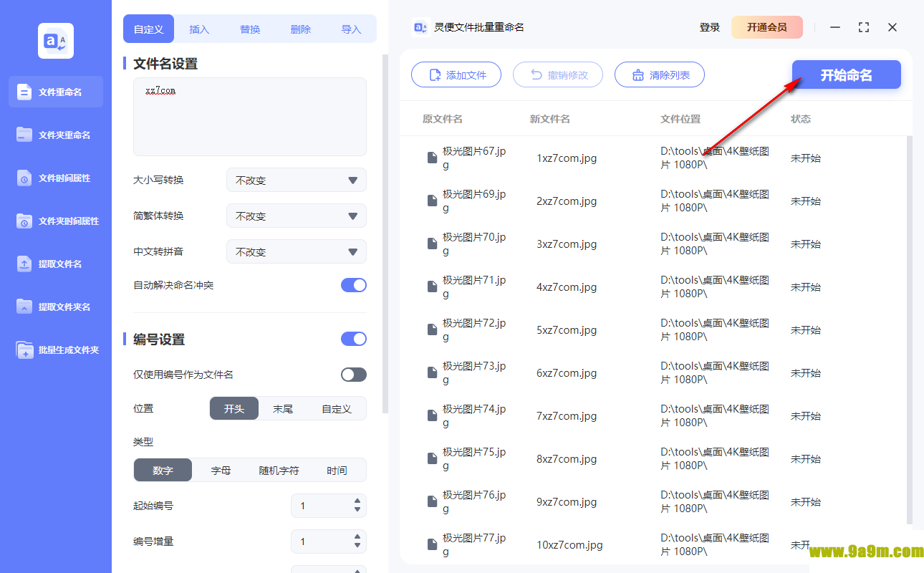Click the 提取文件名 upload-file icon

tap(24, 264)
